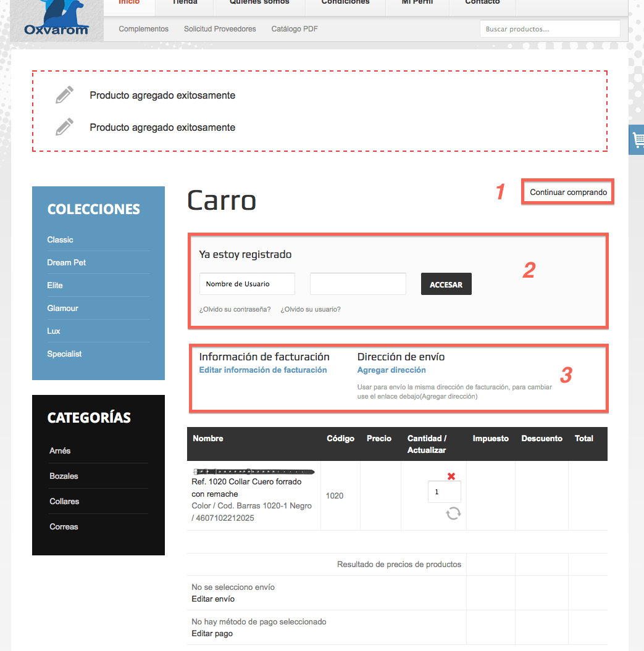The height and width of the screenshot is (651, 644).
Task: Update quantity using the refresh arrows icon
Action: click(453, 513)
